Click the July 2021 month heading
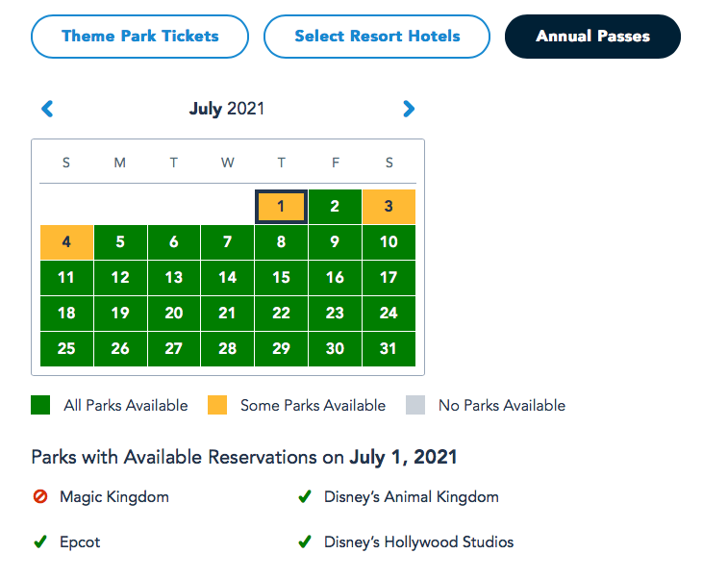Screen dimensions: 728x579 [227, 109]
